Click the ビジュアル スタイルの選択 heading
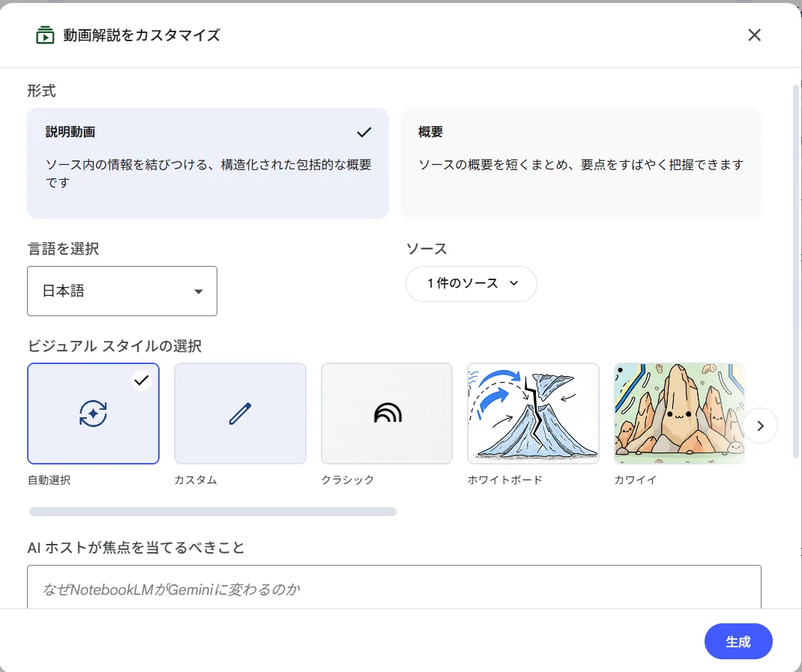802x672 pixels. (115, 346)
